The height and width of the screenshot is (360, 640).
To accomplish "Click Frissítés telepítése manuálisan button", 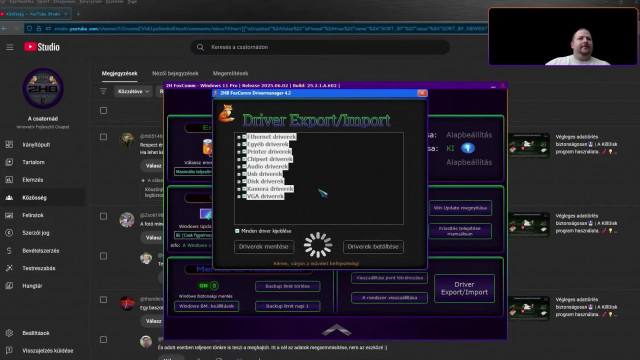I will [x=460, y=231].
